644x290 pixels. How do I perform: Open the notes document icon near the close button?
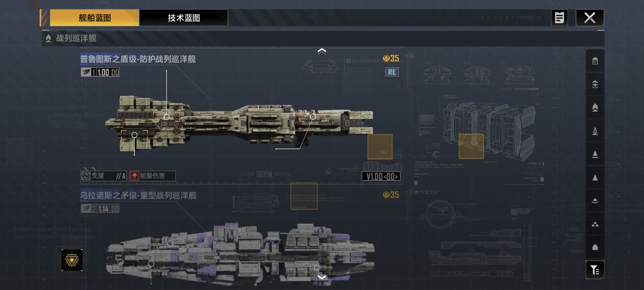pyautogui.click(x=559, y=18)
